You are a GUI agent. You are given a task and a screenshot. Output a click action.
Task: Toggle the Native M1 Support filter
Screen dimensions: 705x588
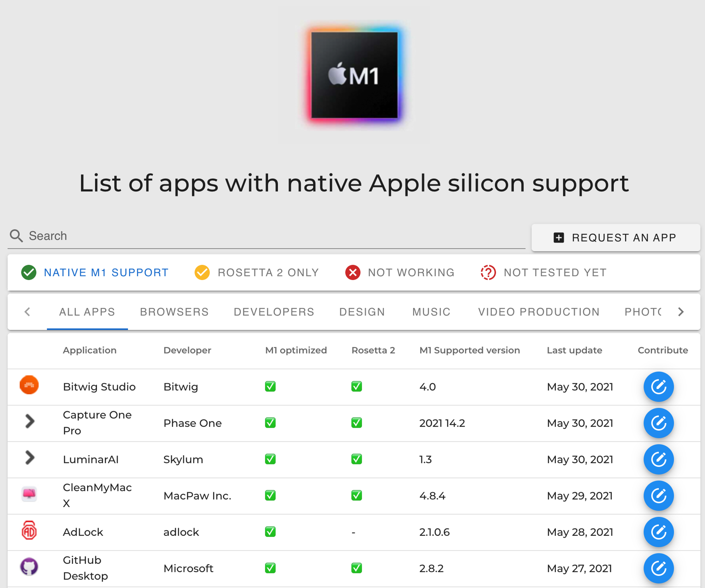(x=95, y=272)
